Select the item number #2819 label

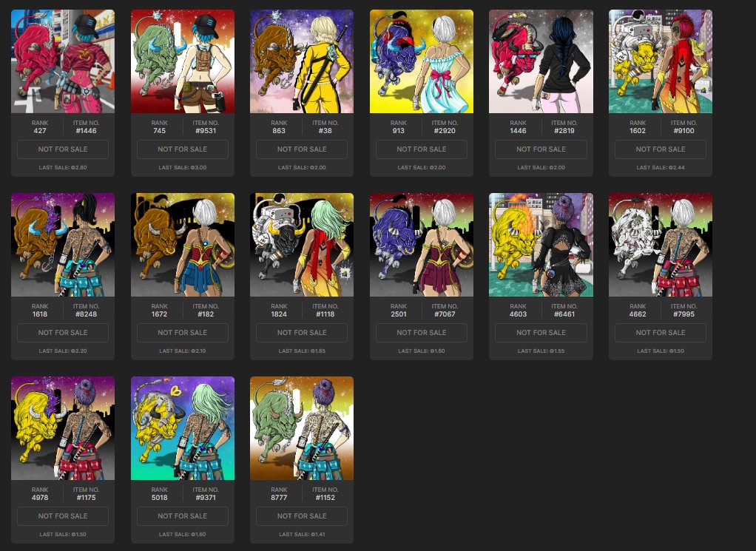pos(564,131)
